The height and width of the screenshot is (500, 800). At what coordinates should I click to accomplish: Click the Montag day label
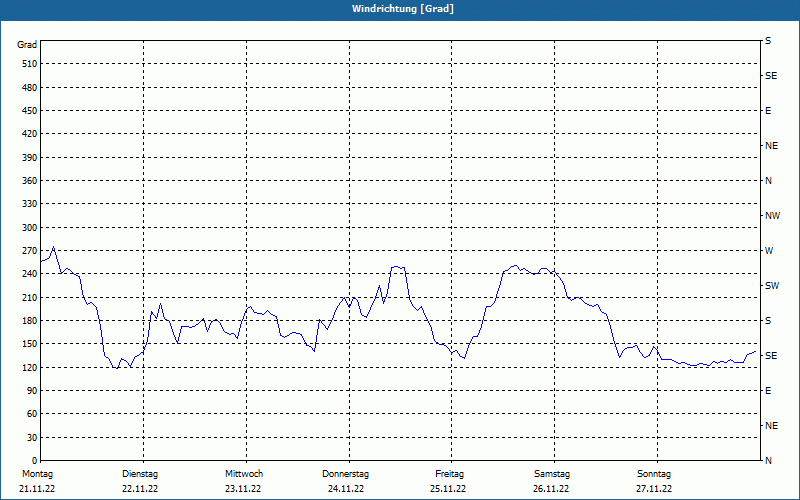click(x=37, y=474)
